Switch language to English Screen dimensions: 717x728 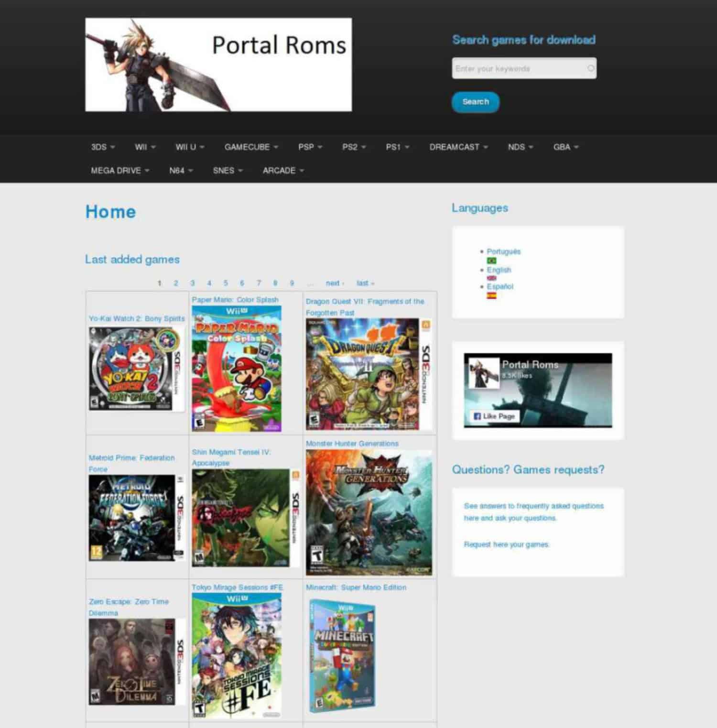499,270
